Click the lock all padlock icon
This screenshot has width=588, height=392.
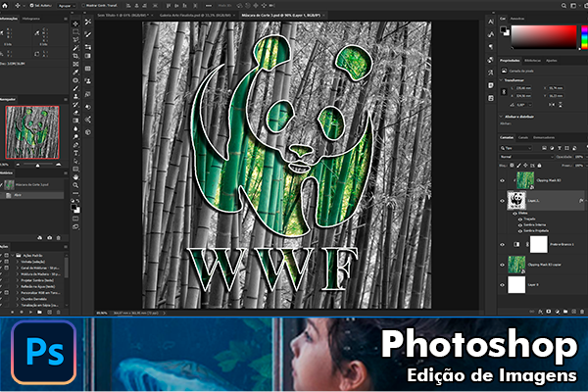(539, 166)
